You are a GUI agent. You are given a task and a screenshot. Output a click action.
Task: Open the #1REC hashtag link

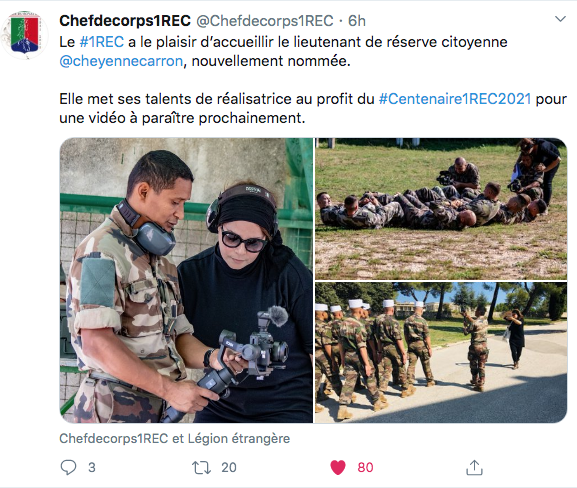coord(102,42)
